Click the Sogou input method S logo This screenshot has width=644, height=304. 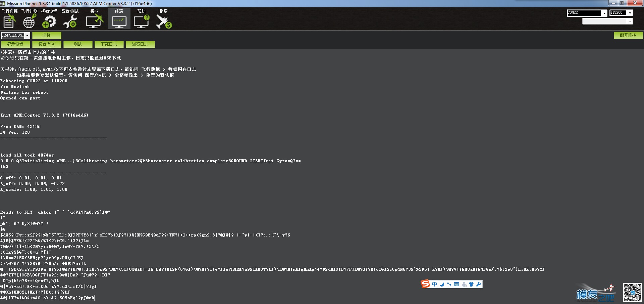(425, 284)
